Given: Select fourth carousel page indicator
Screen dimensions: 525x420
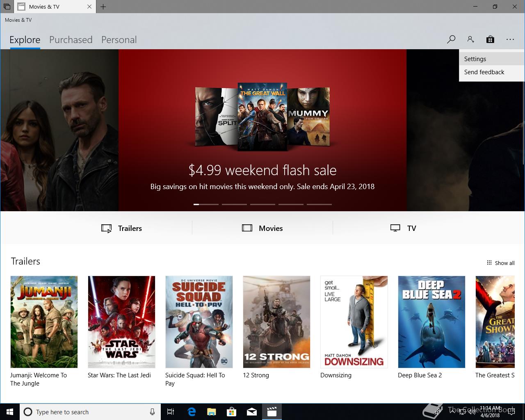Looking at the screenshot, I should pos(291,204).
